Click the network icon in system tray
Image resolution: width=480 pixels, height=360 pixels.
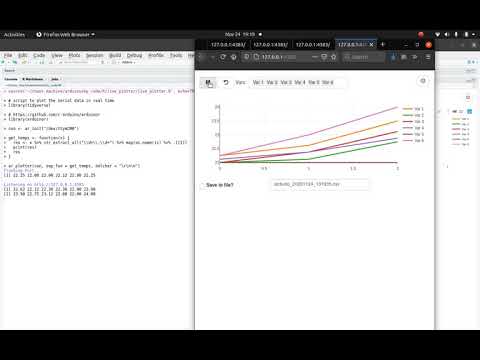point(438,34)
